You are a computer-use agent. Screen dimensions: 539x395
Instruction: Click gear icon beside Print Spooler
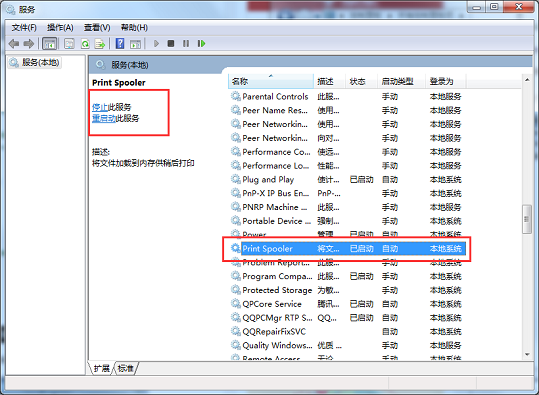pyautogui.click(x=236, y=248)
